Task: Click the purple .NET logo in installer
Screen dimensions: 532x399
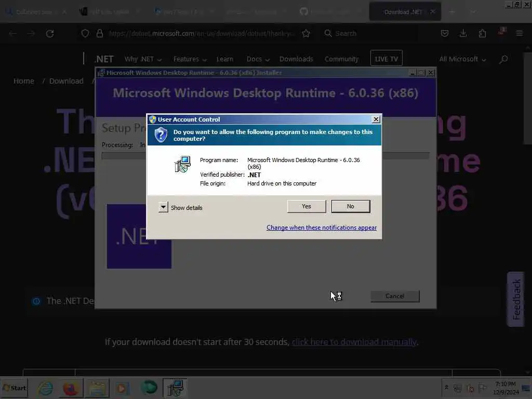Action: click(x=139, y=236)
